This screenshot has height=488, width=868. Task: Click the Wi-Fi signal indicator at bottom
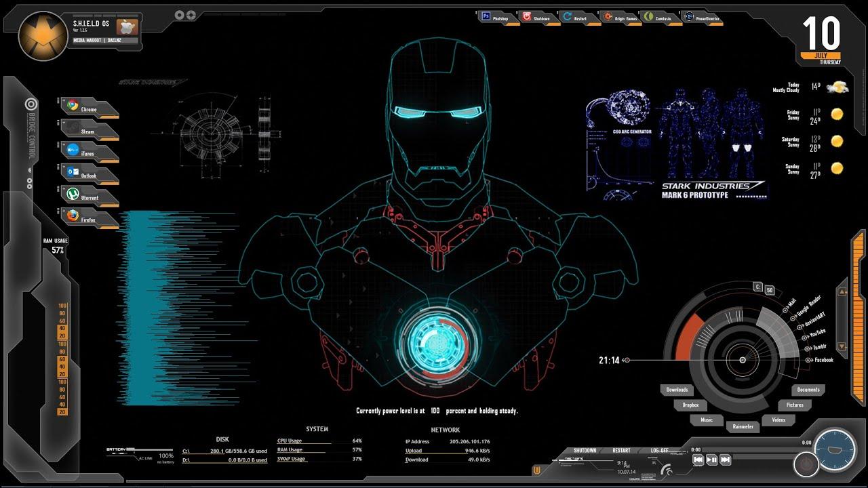[667, 470]
